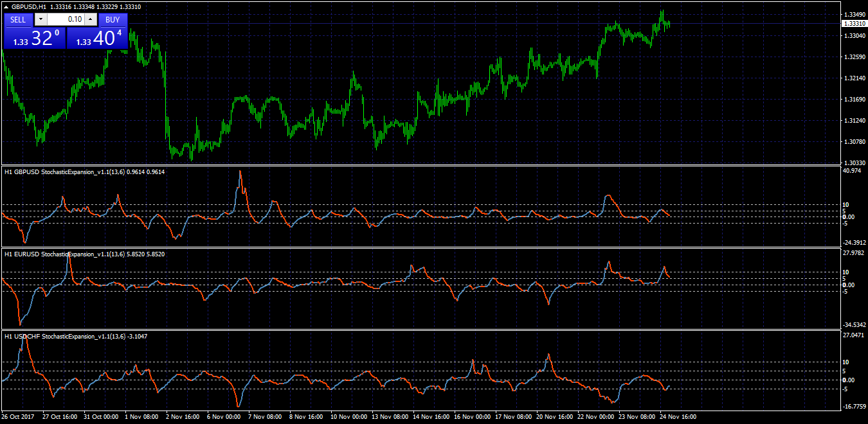Click the 31 Oct 00:00 time label
868x424 pixels.
(x=101, y=416)
